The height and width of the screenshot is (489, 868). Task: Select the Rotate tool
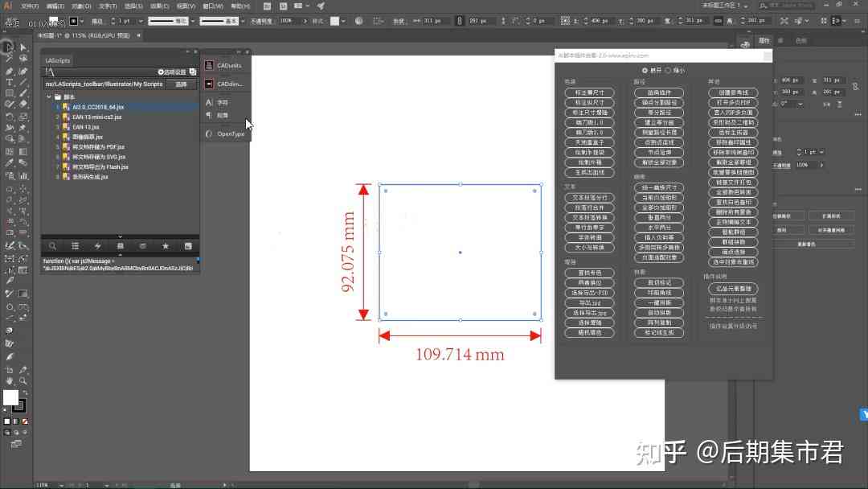click(10, 117)
